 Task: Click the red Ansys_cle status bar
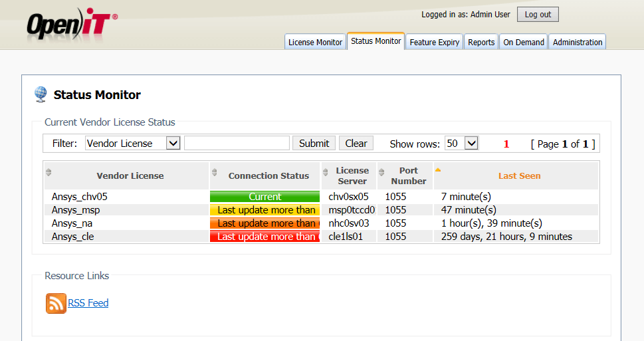[x=265, y=237]
